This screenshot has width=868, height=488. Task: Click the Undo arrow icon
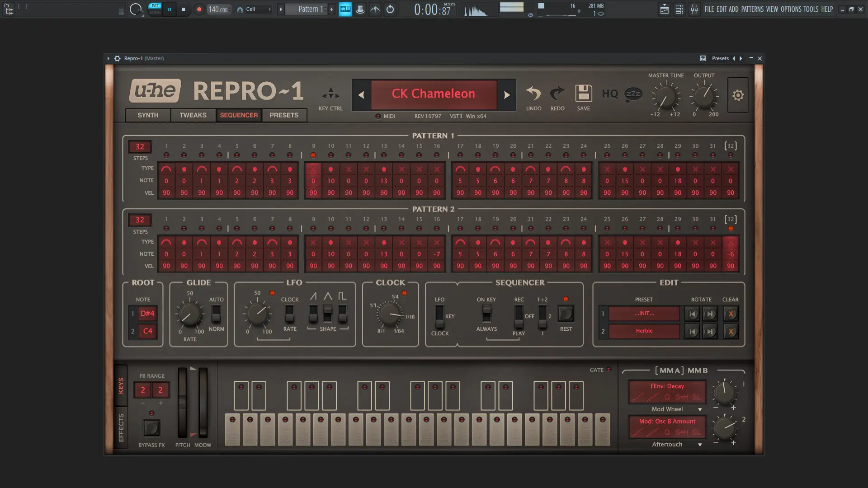533,94
